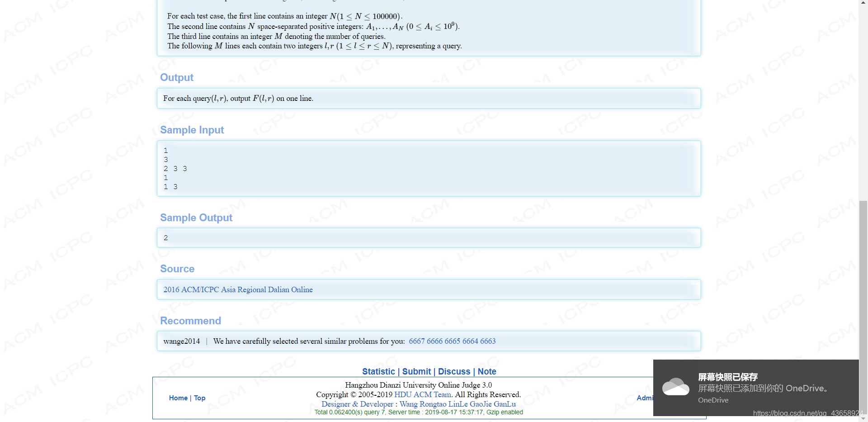
Task: Open similar problem 6663
Action: pos(488,341)
